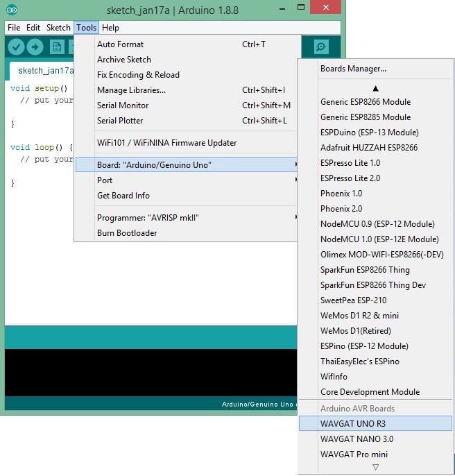The width and height of the screenshot is (455, 476).
Task: Pick Core Development Module board
Action: click(x=375, y=392)
